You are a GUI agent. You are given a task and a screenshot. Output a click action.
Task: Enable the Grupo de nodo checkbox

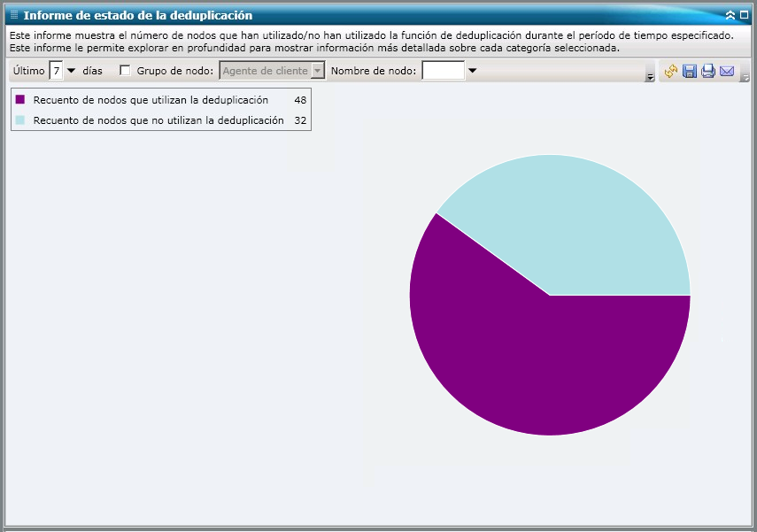[x=124, y=71]
